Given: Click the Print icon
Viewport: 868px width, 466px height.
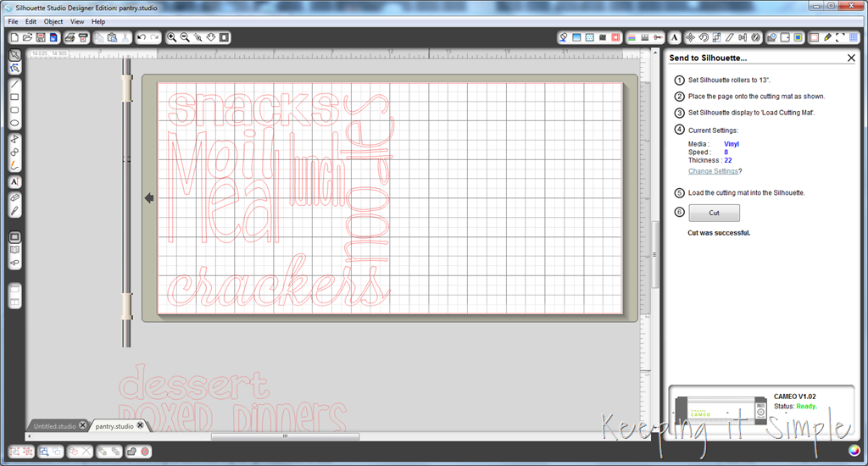Looking at the screenshot, I should pyautogui.click(x=70, y=37).
